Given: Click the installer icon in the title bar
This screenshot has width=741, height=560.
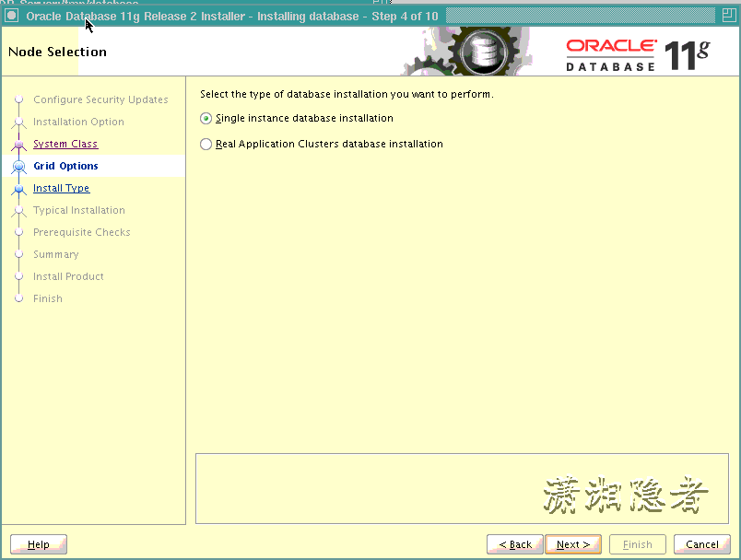Looking at the screenshot, I should [x=11, y=15].
